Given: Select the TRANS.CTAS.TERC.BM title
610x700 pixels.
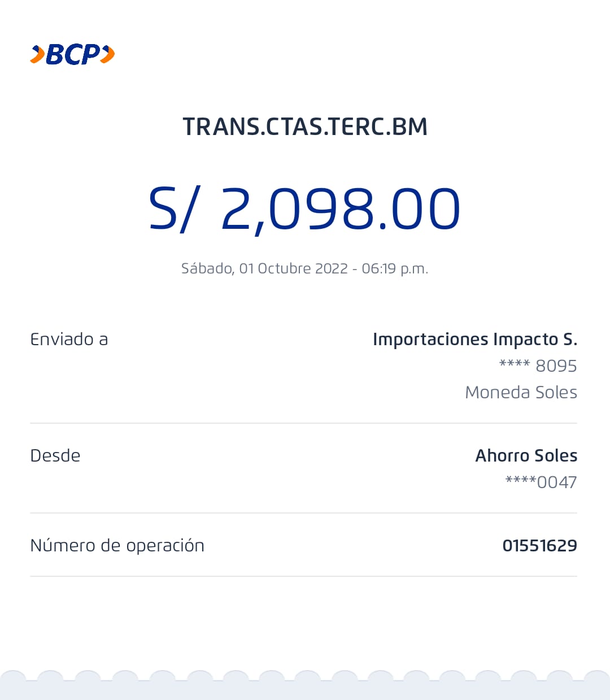Looking at the screenshot, I should click(x=305, y=127).
